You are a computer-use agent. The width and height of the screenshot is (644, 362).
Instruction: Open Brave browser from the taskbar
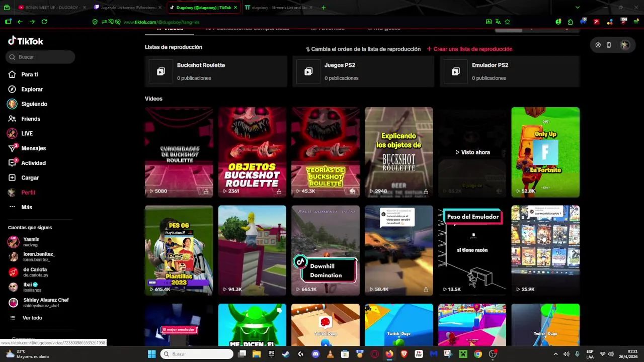[404, 354]
